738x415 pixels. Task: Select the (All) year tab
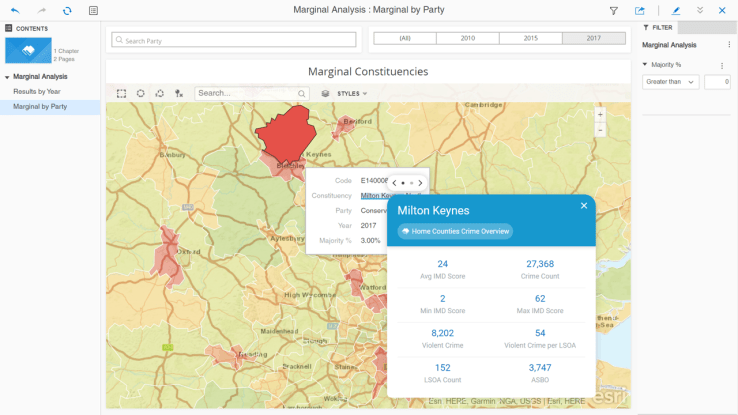pyautogui.click(x=405, y=38)
